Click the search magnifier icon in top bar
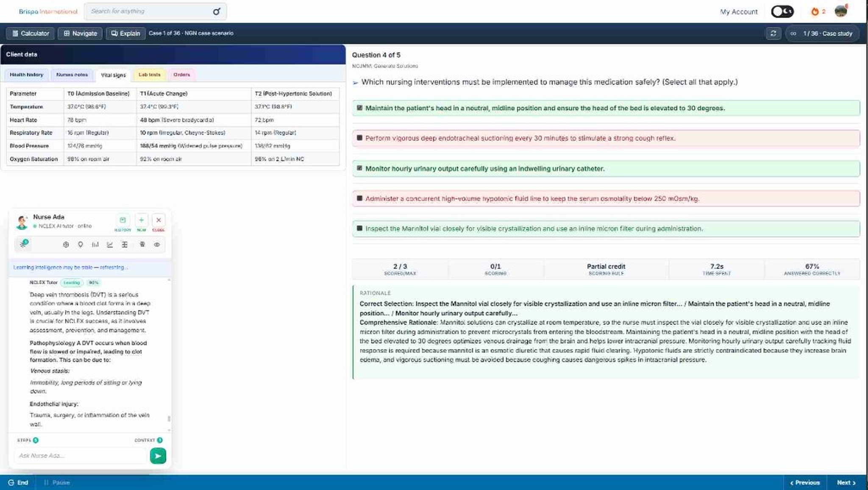This screenshot has width=868, height=490. click(x=217, y=11)
